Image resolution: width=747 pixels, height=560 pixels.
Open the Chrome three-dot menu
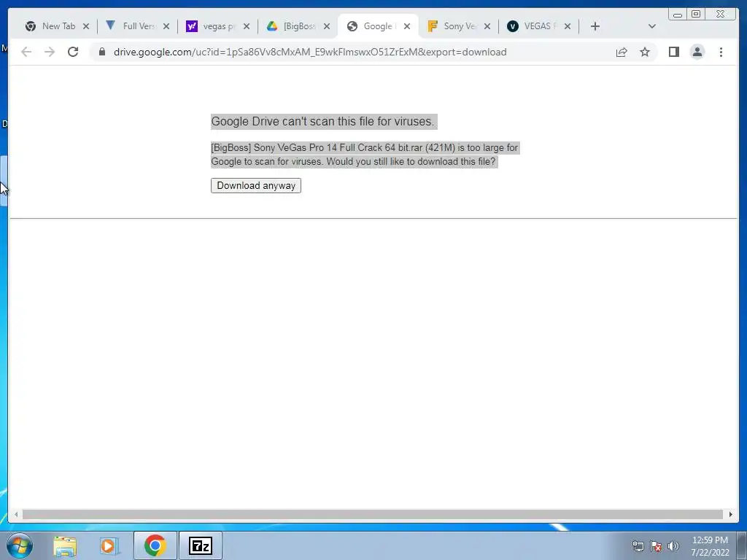click(721, 52)
